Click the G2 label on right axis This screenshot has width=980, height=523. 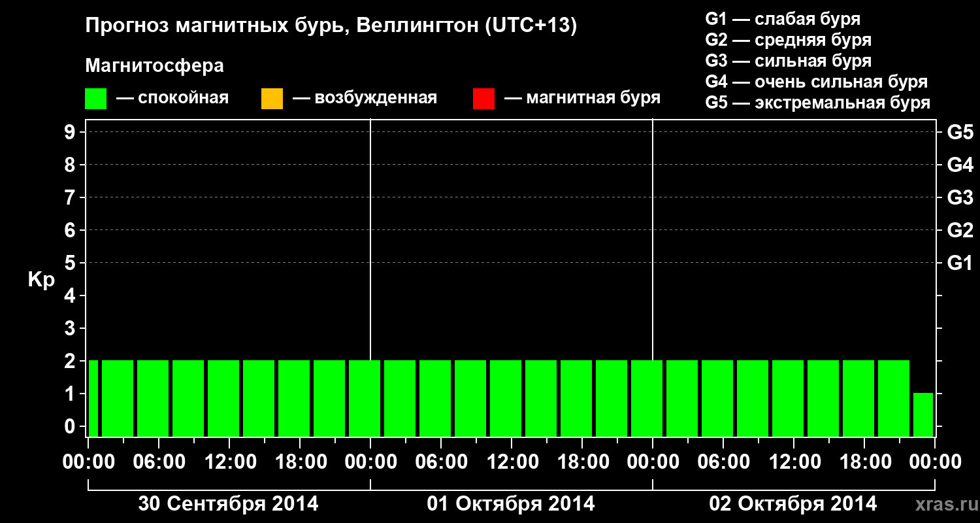[960, 230]
